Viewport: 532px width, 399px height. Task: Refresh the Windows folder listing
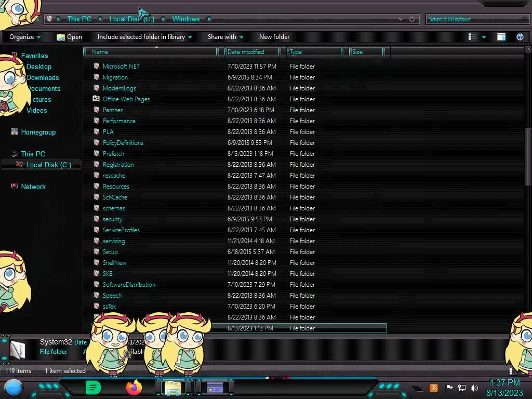pos(412,19)
